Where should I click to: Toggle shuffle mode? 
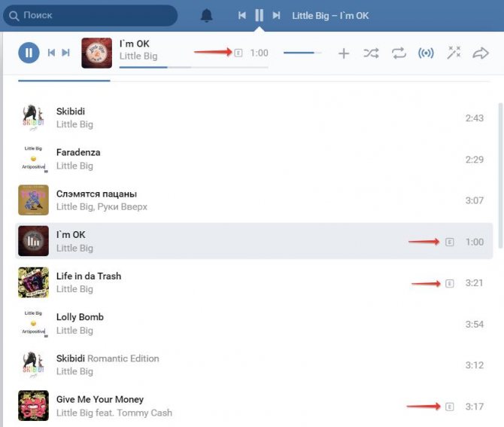click(x=371, y=53)
